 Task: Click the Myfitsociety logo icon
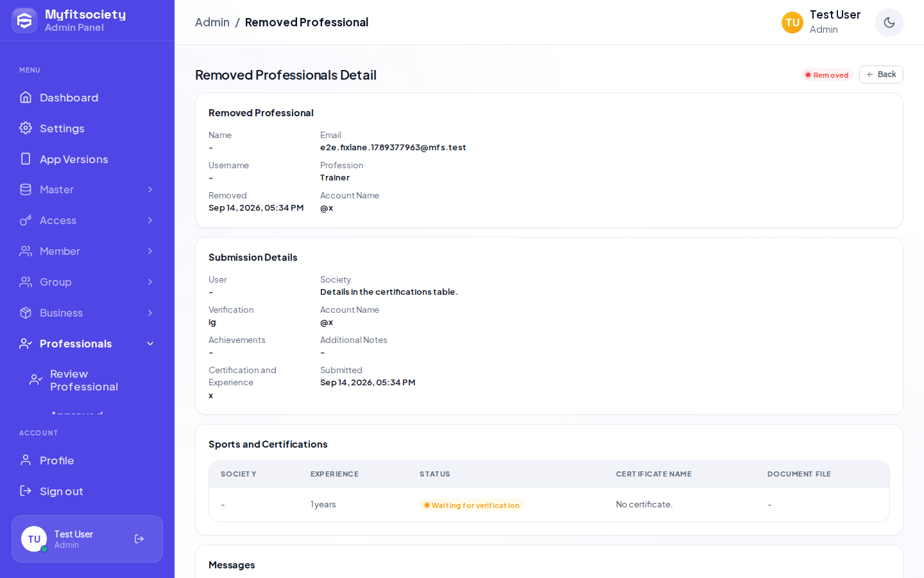(x=24, y=21)
